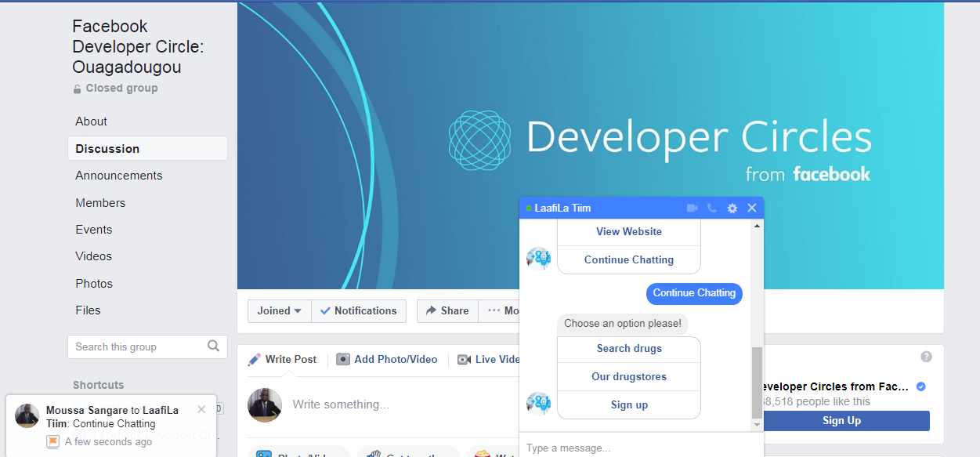
Task: Click the Shortcuts heading
Action: [99, 385]
